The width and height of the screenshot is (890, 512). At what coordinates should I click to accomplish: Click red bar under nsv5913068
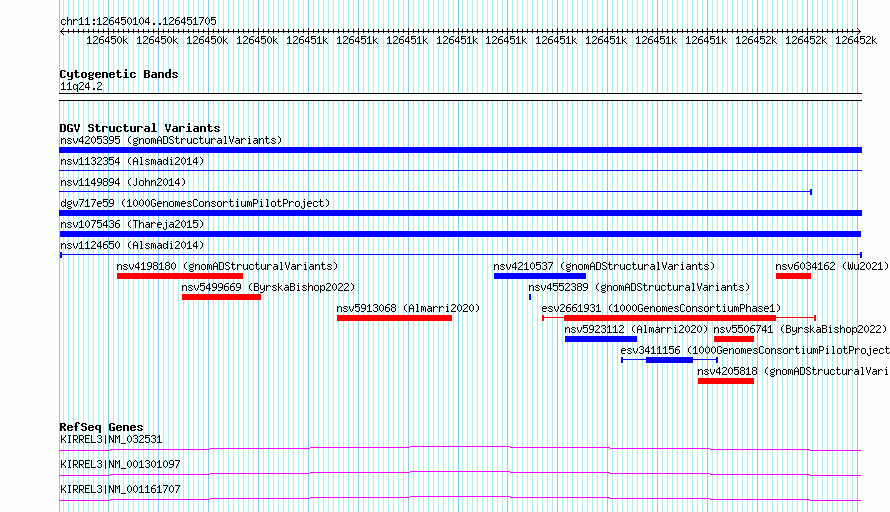pos(394,318)
